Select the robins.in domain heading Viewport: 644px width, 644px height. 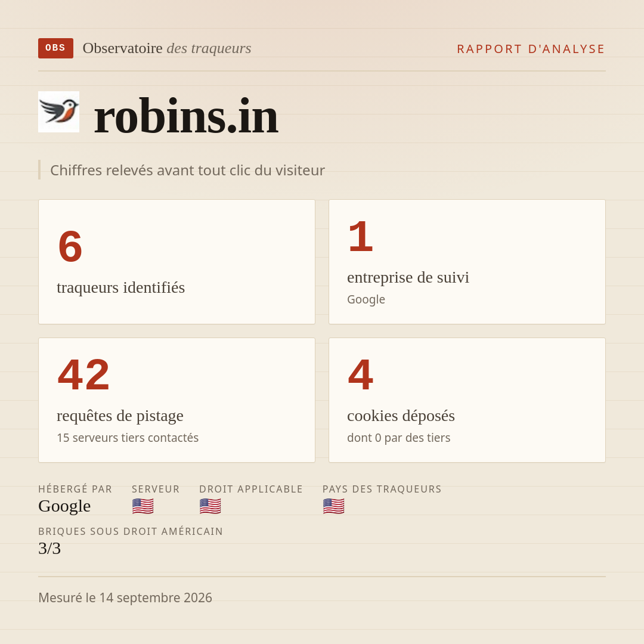186,116
